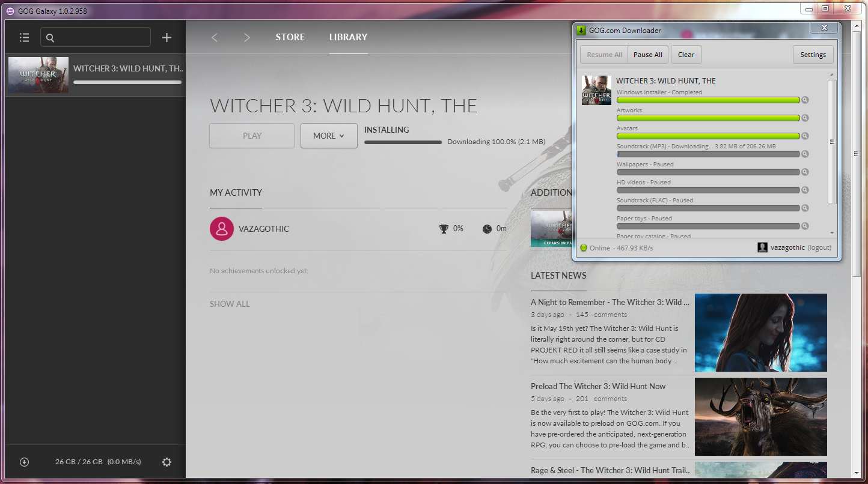Switch to the LIBRARY tab
Viewport: 868px width, 484px height.
[348, 37]
